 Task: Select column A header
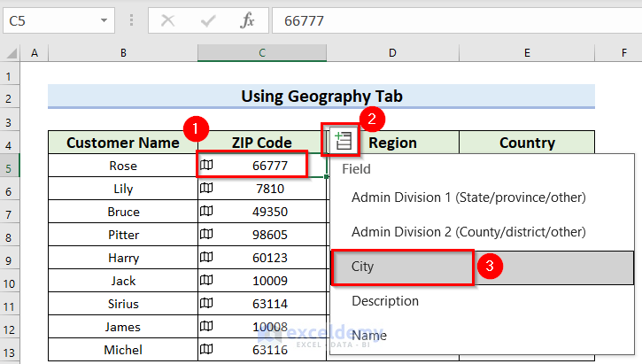click(35, 53)
